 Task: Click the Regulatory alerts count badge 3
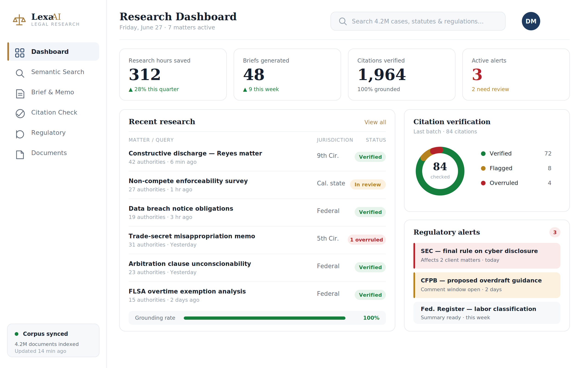555,232
